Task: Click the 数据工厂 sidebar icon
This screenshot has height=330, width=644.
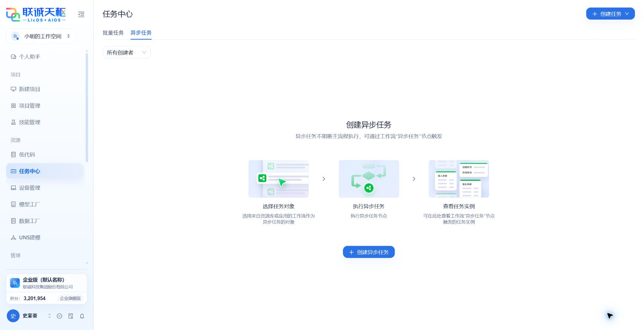Action: pyautogui.click(x=13, y=221)
